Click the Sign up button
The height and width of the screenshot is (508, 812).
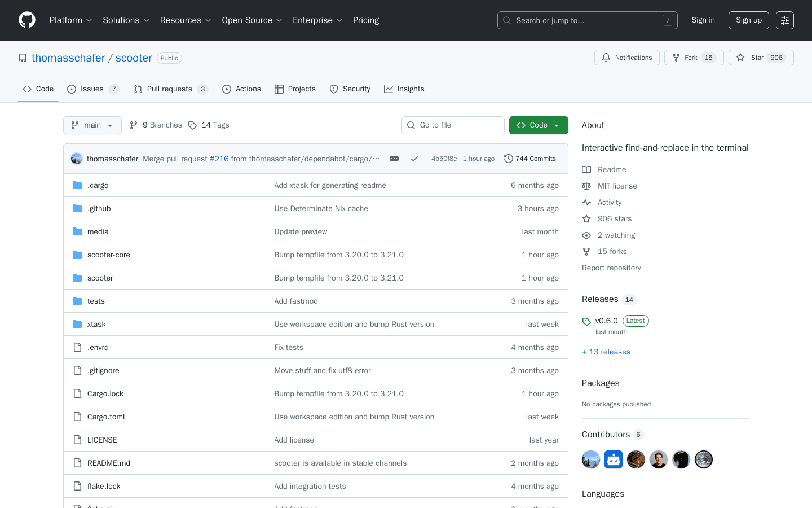(748, 20)
